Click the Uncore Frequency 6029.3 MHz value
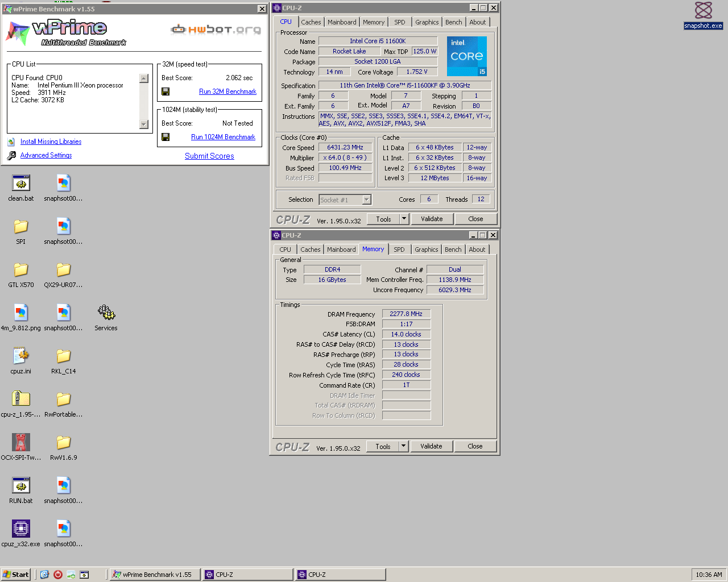This screenshot has height=582, width=728. 455,290
